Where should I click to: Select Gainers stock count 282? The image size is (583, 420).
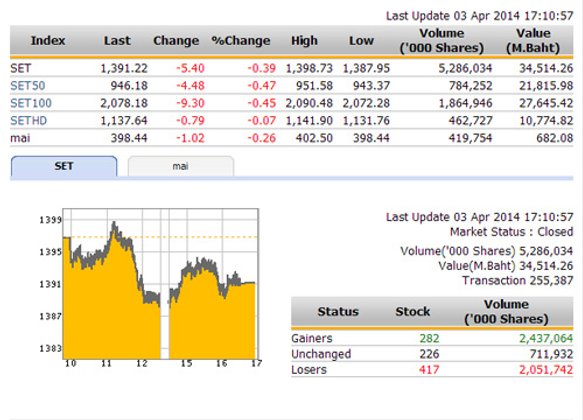[429, 338]
